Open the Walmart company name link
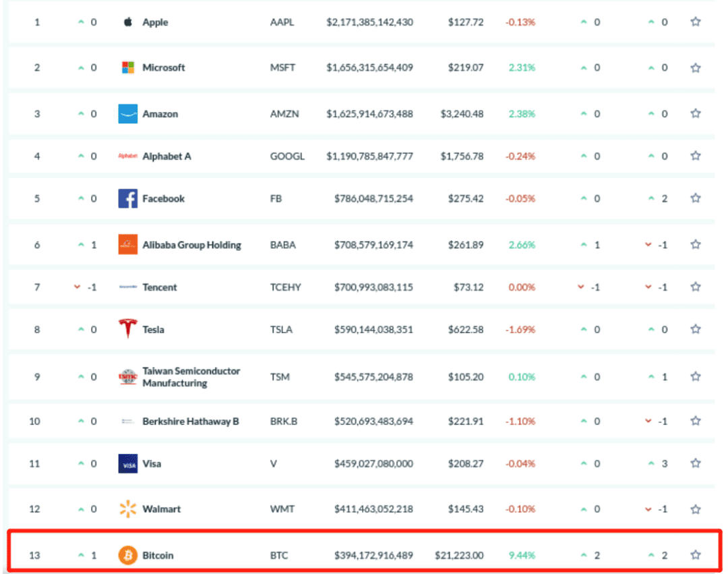Viewport: 728px width, 574px height. [x=162, y=509]
